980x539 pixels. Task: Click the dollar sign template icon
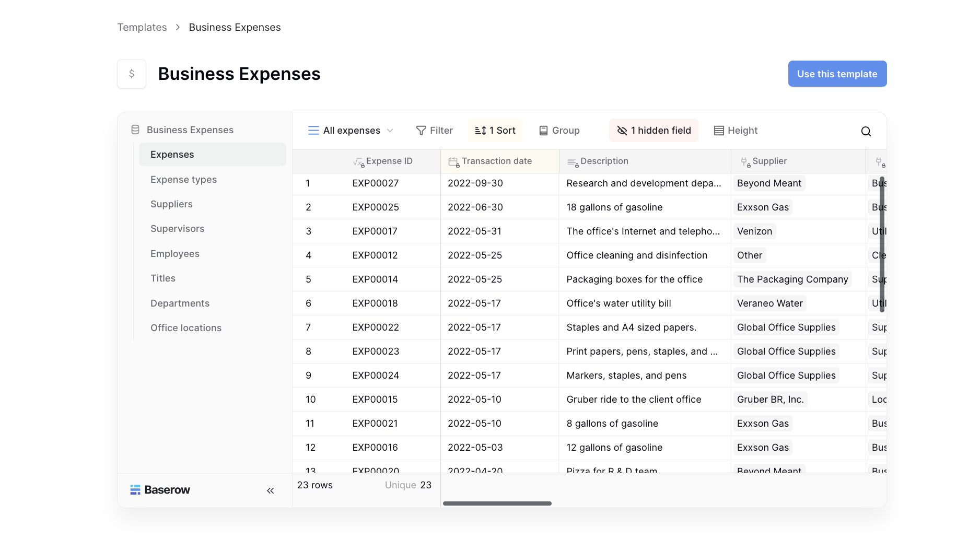point(132,74)
